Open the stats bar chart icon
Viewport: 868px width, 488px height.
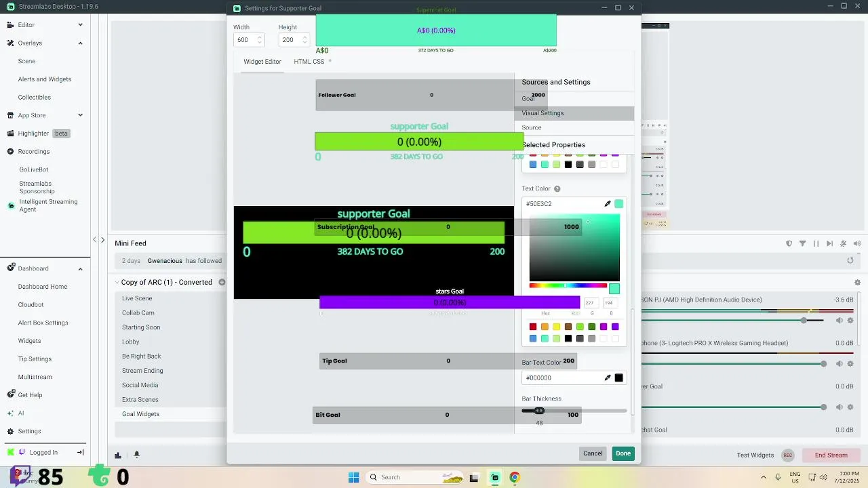(x=118, y=455)
